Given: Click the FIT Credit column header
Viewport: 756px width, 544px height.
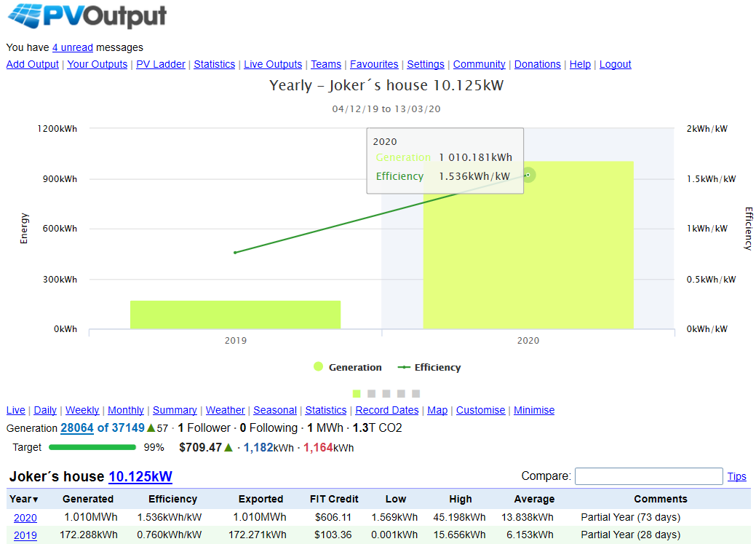Looking at the screenshot, I should pyautogui.click(x=334, y=499).
